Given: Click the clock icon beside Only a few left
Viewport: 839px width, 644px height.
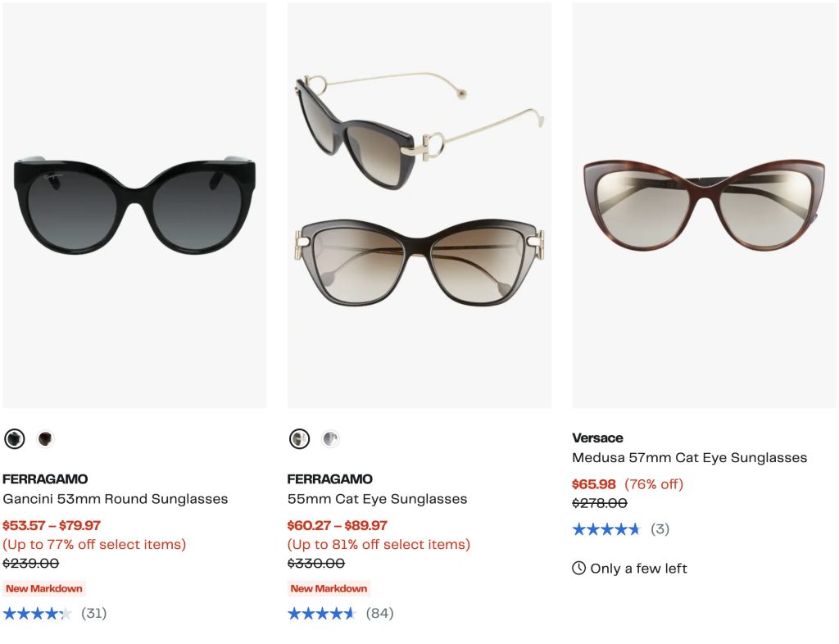Looking at the screenshot, I should tap(579, 569).
